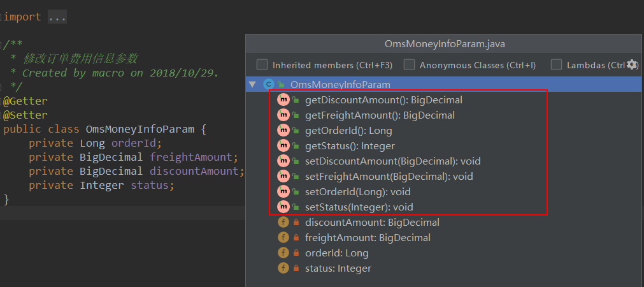Viewport: 644px width, 287px height.
Task: Select getFreightAmount(): BigDecimal in the list
Action: tap(380, 115)
